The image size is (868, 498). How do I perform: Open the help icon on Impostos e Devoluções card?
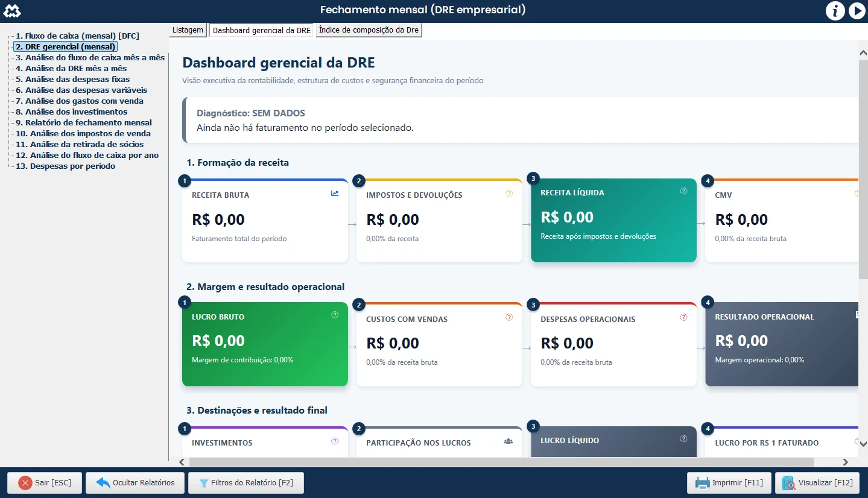(509, 194)
